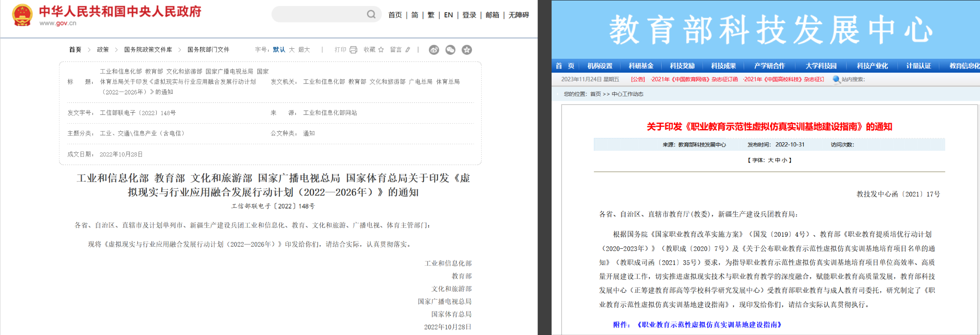Set font size to 大 on gov.cn
Screen dimensions: 980x335
pos(292,50)
